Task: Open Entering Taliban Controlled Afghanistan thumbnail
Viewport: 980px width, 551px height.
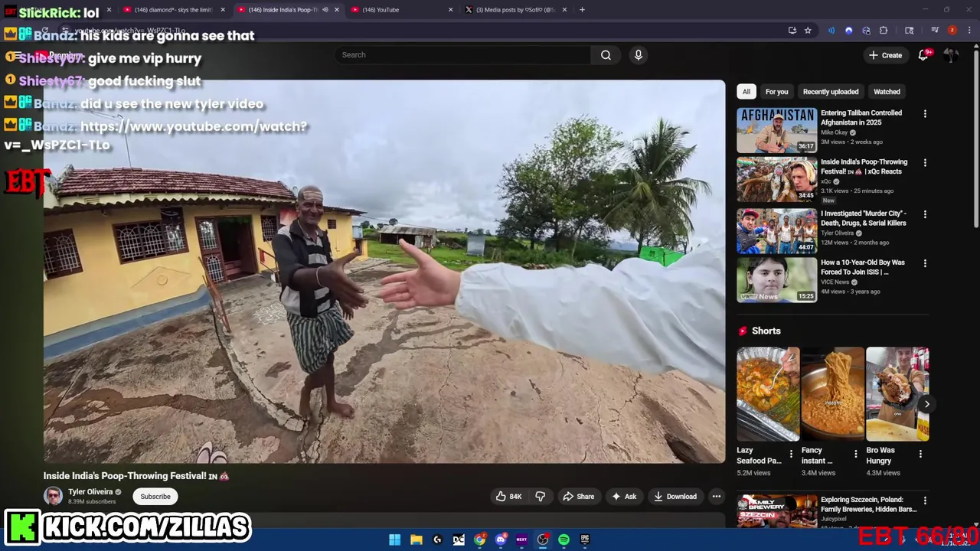Action: click(776, 130)
